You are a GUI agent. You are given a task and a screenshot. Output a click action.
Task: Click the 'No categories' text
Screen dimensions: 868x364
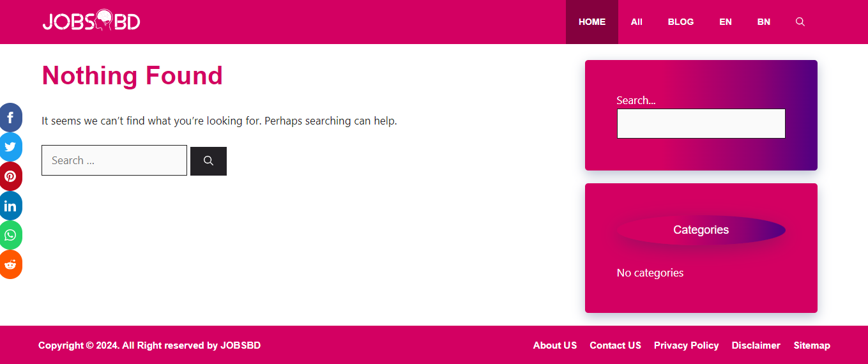pos(650,273)
